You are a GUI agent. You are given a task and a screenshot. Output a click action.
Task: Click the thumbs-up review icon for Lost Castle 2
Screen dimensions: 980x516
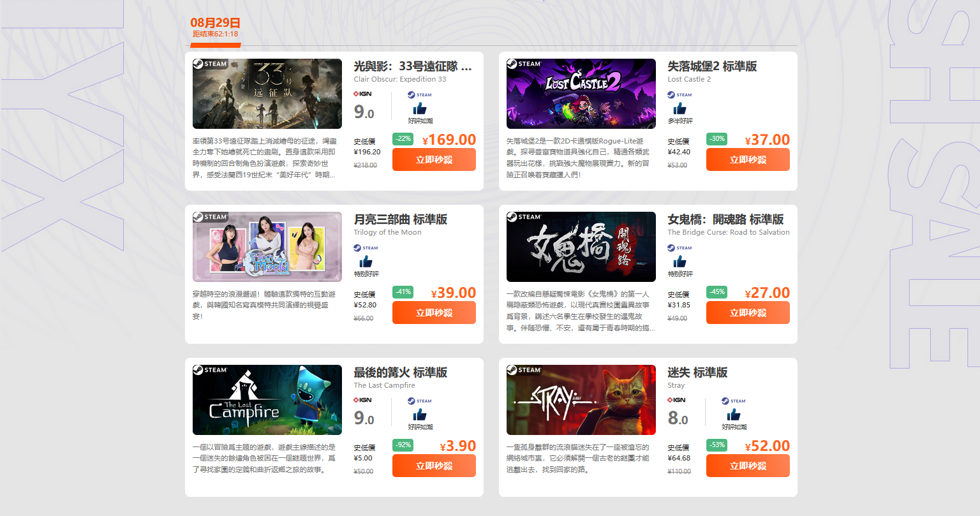680,109
